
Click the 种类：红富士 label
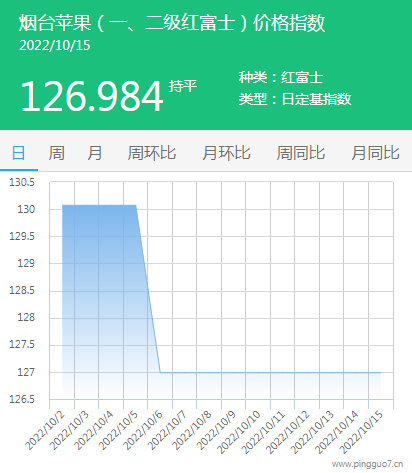[281, 77]
